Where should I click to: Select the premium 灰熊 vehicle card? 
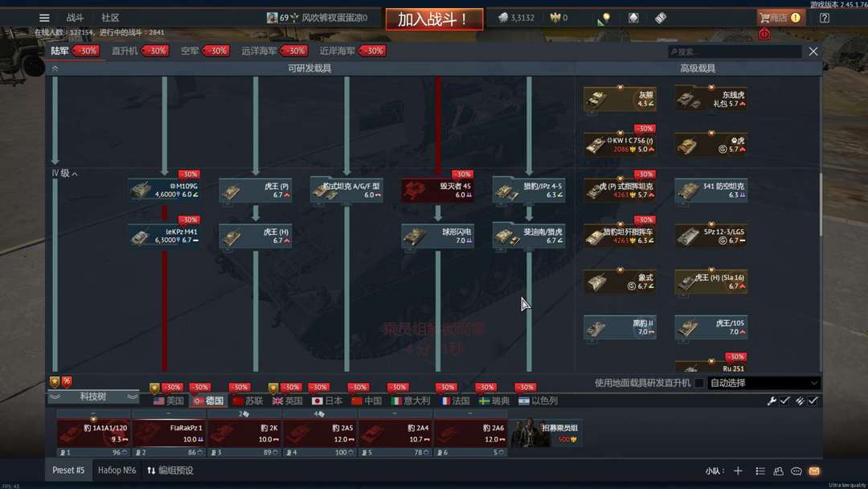click(620, 99)
